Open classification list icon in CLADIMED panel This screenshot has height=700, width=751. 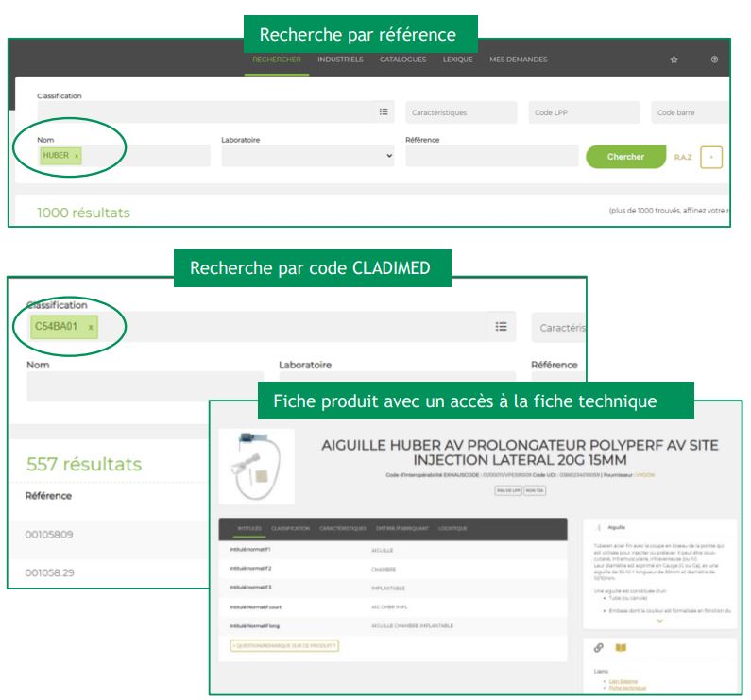tap(501, 327)
